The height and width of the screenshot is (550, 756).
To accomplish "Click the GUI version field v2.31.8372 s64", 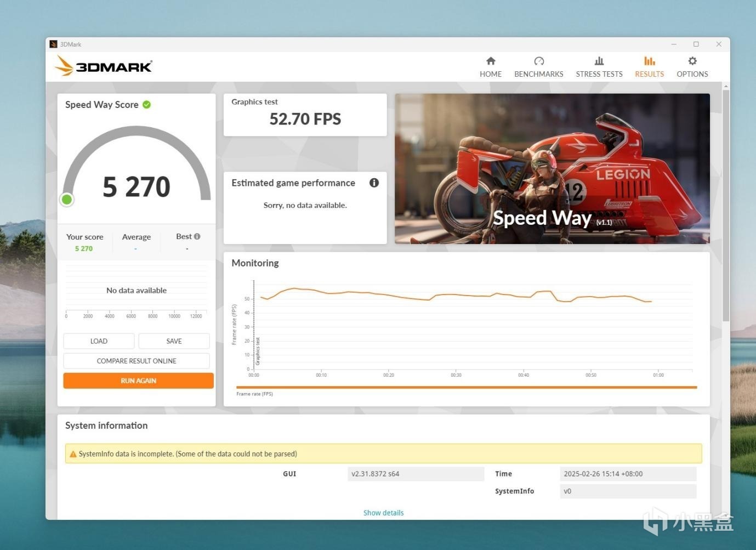I will click(416, 474).
